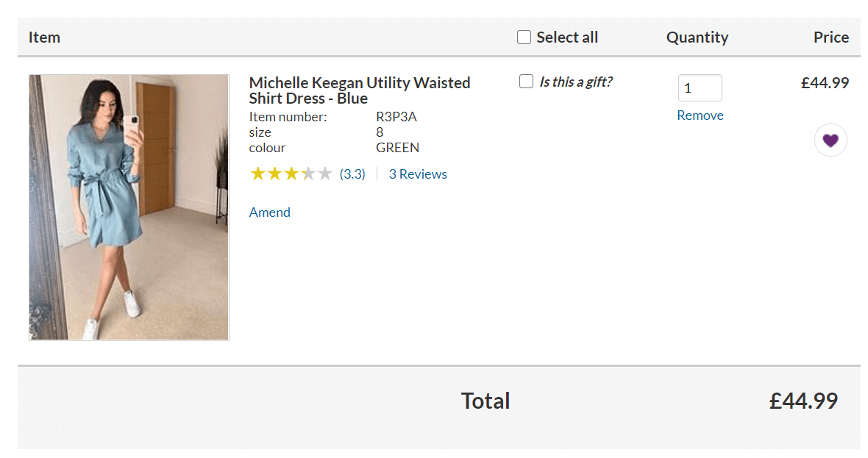Click the (3.3) rating score
This screenshot has width=868, height=458.
[352, 174]
